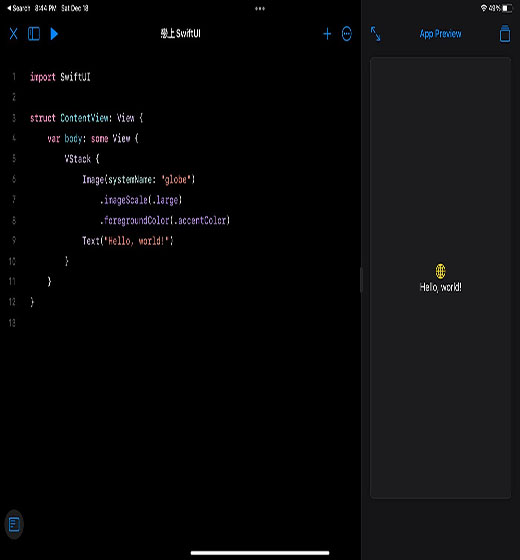Open the ellipsis more options menu

[x=346, y=34]
